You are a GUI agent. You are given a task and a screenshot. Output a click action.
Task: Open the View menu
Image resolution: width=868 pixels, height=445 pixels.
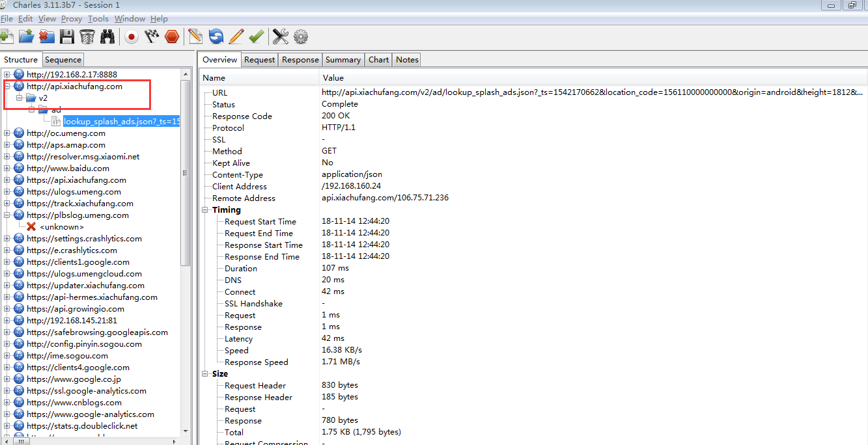(47, 19)
